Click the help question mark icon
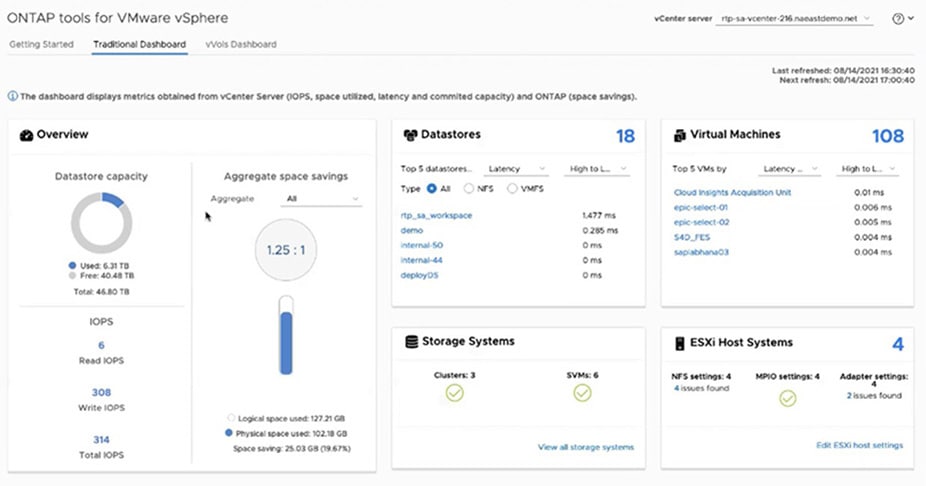 [898, 19]
